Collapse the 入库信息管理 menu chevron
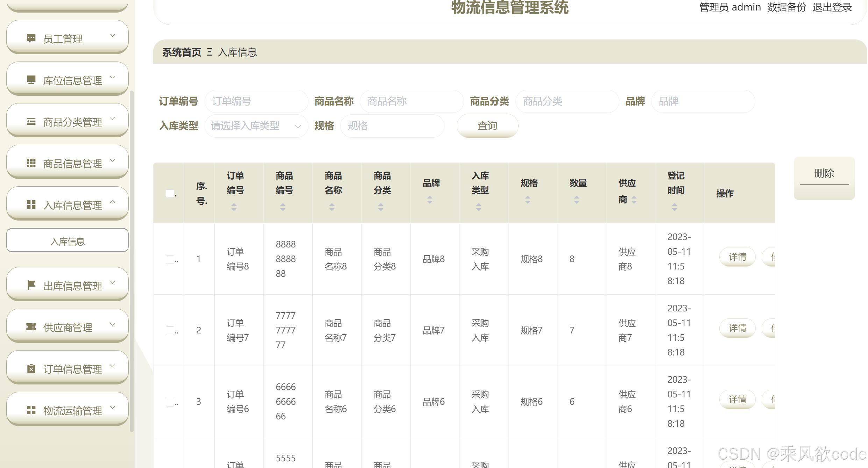Viewport: 868px width, 468px height. click(x=113, y=202)
